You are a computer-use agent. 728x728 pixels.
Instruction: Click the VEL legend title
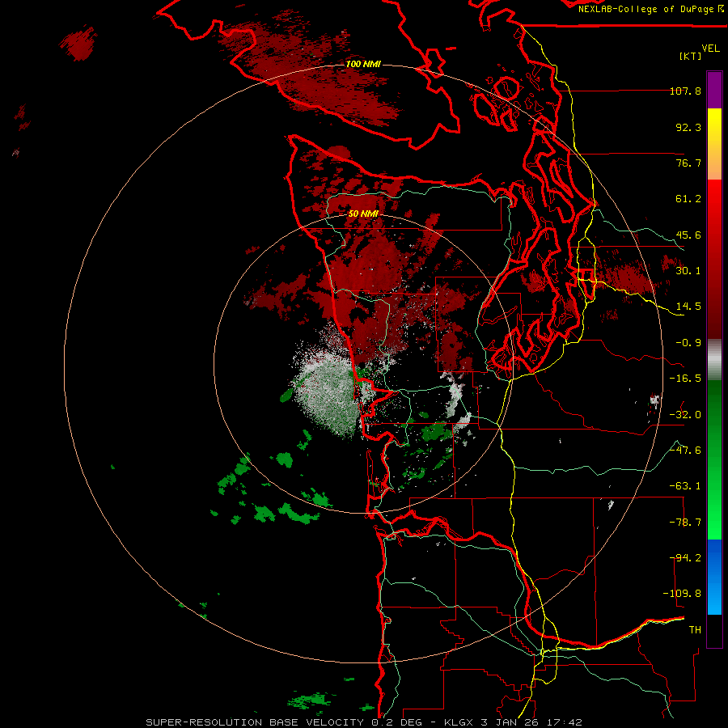pos(710,49)
